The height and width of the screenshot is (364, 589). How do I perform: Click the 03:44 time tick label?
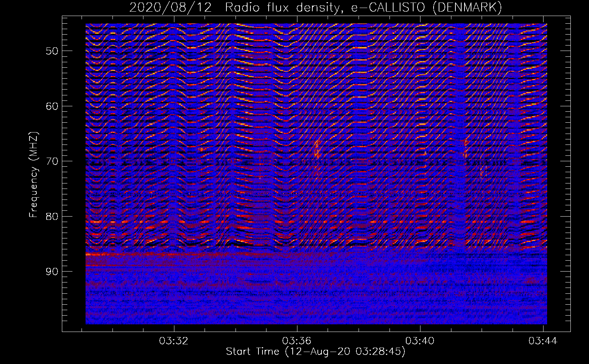543,341
